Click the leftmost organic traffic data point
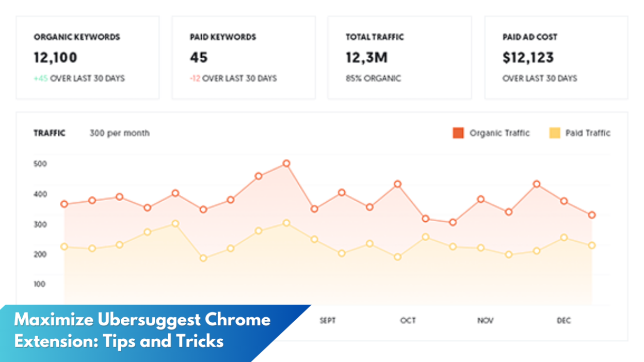The image size is (644, 362). pos(65,204)
